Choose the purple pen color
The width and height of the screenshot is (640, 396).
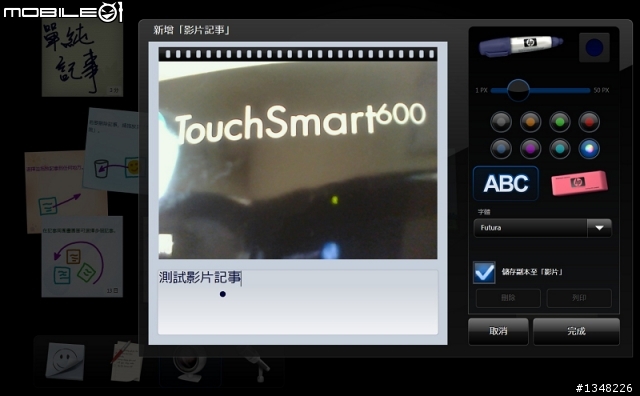[x=530, y=149]
